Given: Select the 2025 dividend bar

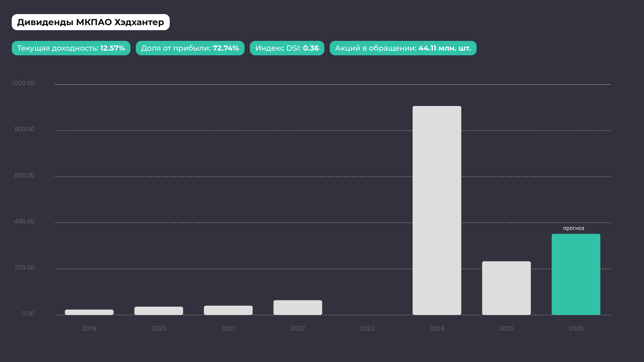Looking at the screenshot, I should (506, 288).
